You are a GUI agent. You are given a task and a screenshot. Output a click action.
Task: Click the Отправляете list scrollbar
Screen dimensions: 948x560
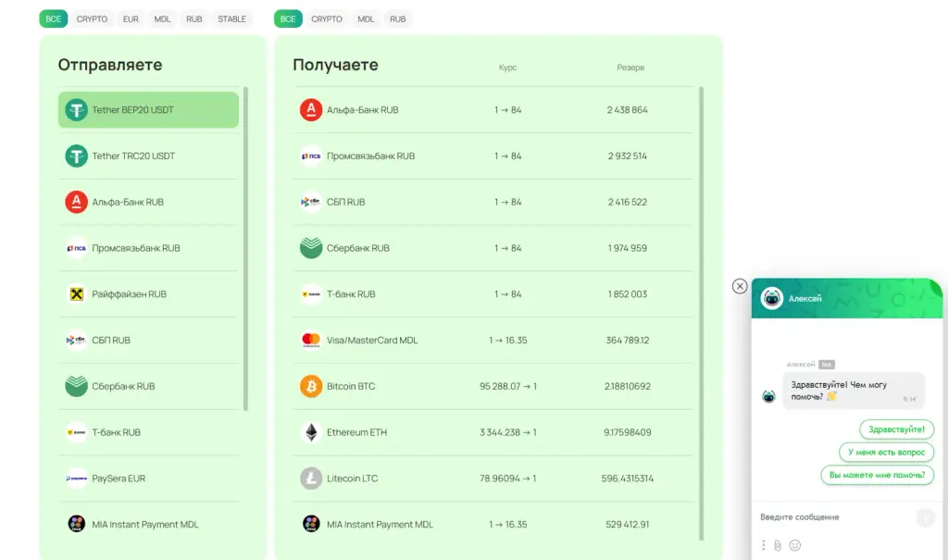pos(245,249)
